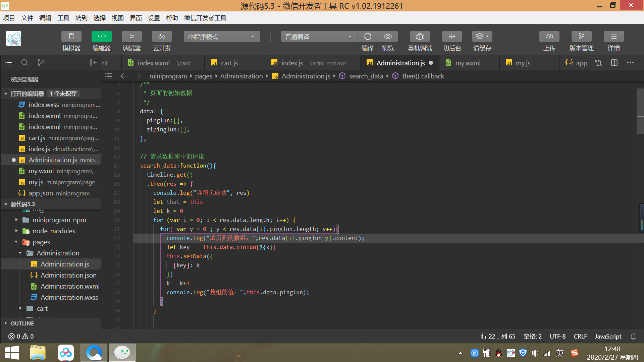Expand the miniprogram_npm folder
Image resolution: width=644 pixels, height=362 pixels.
pyautogui.click(x=59, y=220)
